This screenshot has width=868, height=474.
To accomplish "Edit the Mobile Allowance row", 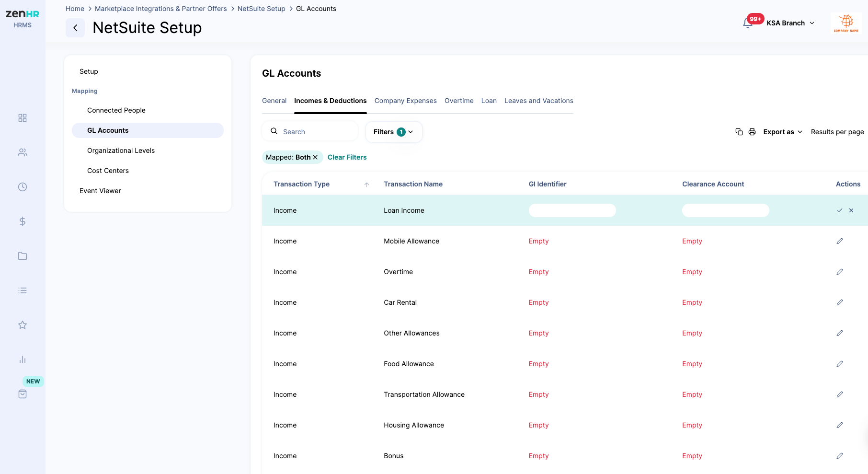I will (840, 241).
